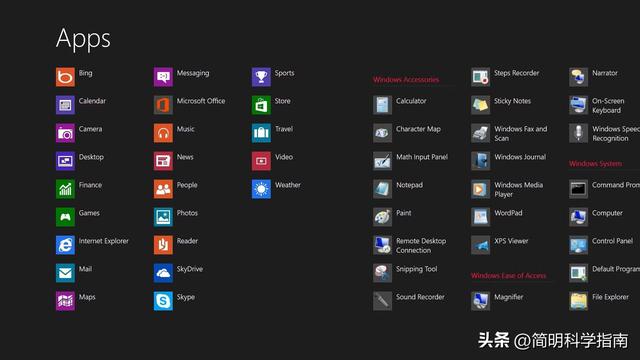Click the "SkyDrive" text label
This screenshot has height=360, width=640.
click(190, 269)
